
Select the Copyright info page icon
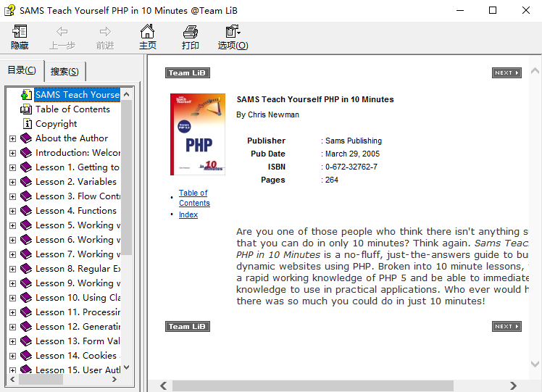tap(26, 124)
